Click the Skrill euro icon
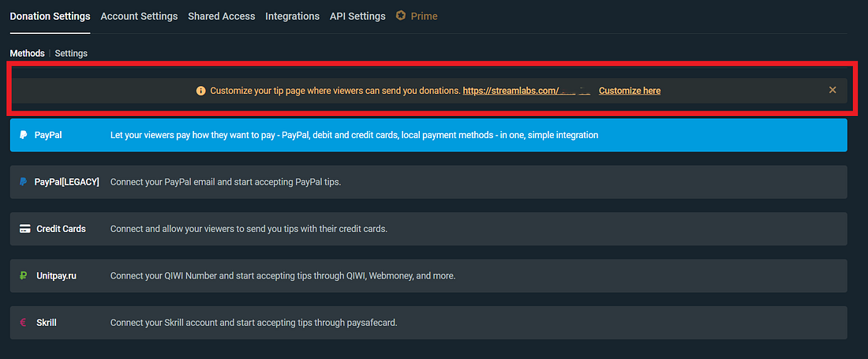Image resolution: width=868 pixels, height=359 pixels. point(24,323)
